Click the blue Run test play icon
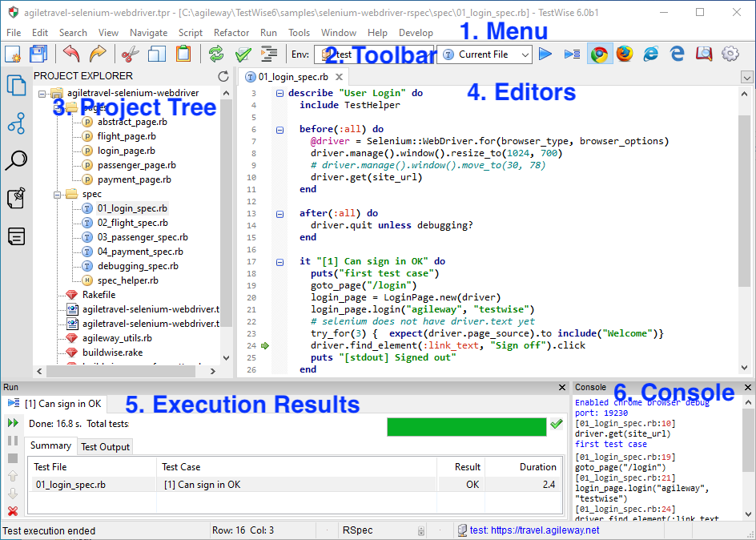The height and width of the screenshot is (540, 756). pos(545,54)
